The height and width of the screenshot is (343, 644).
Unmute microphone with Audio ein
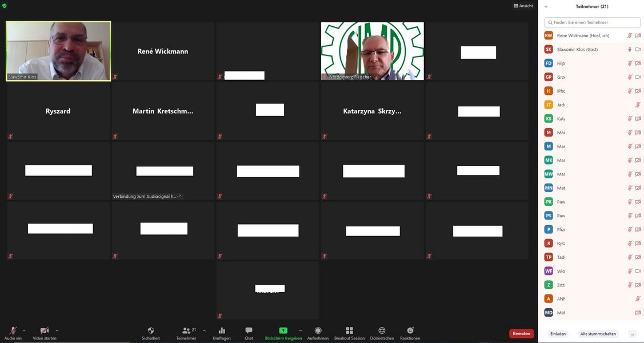13,331
